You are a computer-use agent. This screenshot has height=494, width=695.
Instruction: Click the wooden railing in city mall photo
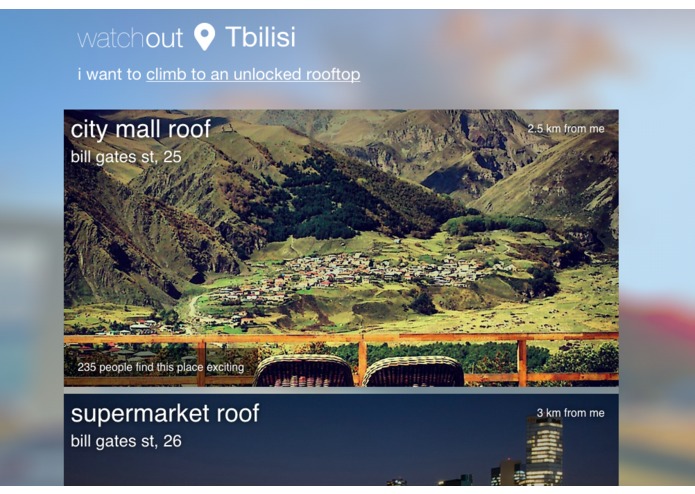341,338
